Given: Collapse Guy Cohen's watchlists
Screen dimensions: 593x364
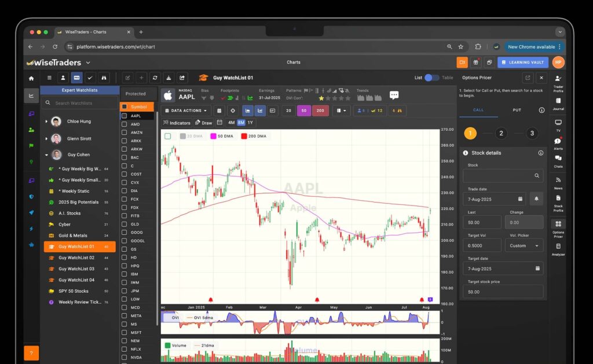Looking at the screenshot, I should tap(46, 155).
